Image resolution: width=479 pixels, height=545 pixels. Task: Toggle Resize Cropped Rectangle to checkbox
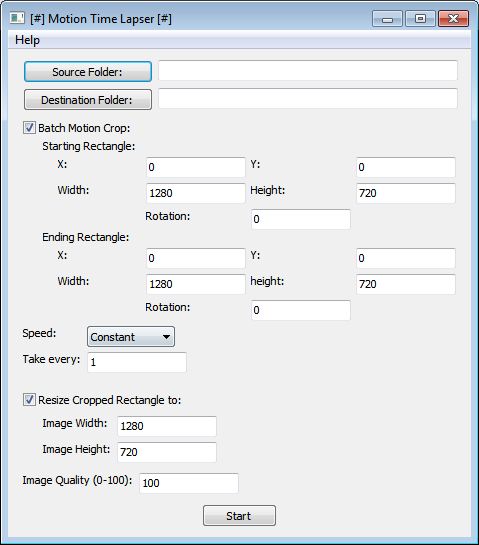coord(29,400)
